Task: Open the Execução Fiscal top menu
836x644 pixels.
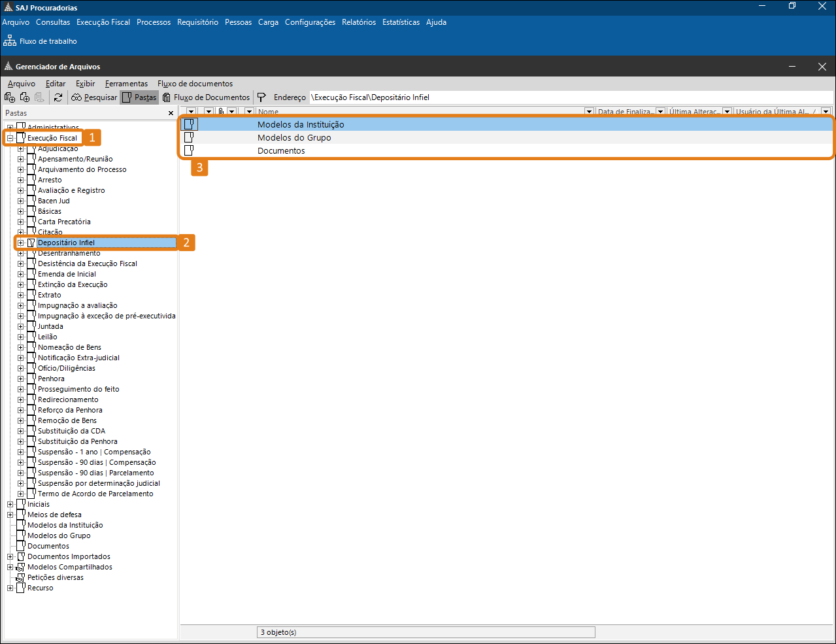Action: click(x=103, y=22)
